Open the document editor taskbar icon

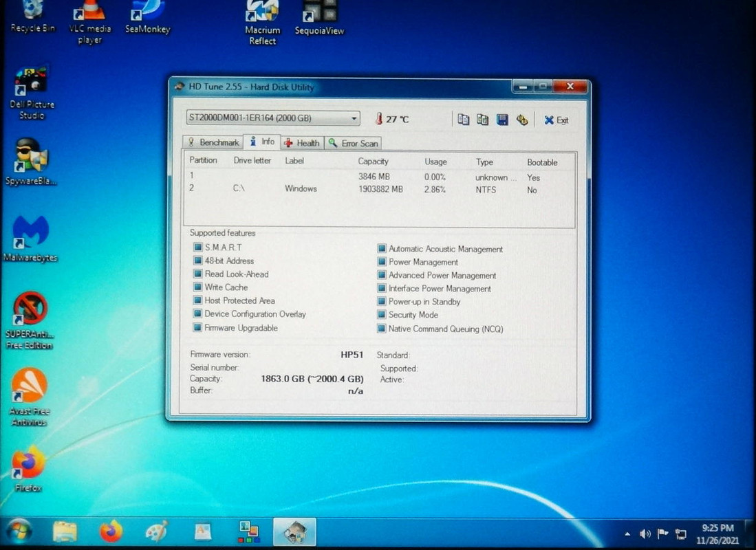[x=202, y=532]
